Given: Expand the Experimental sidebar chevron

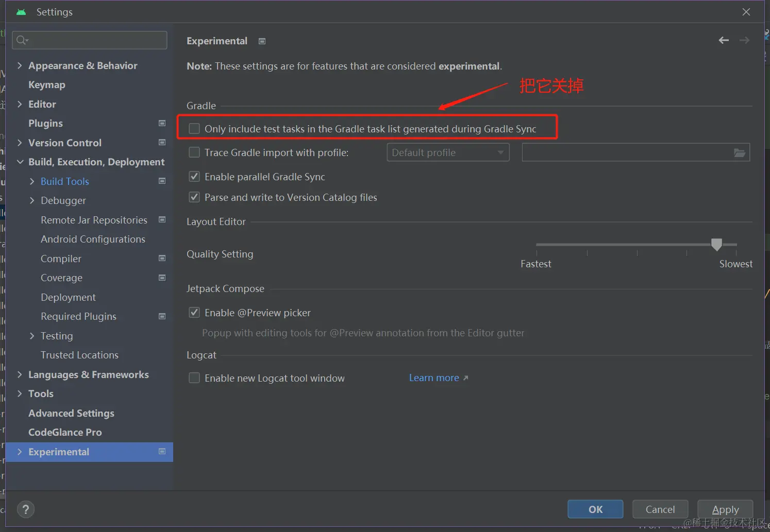Looking at the screenshot, I should click(20, 452).
